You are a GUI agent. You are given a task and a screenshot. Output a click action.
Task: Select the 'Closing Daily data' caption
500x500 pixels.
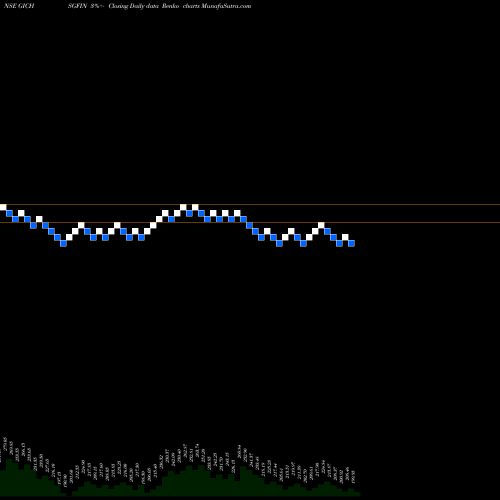134,6
